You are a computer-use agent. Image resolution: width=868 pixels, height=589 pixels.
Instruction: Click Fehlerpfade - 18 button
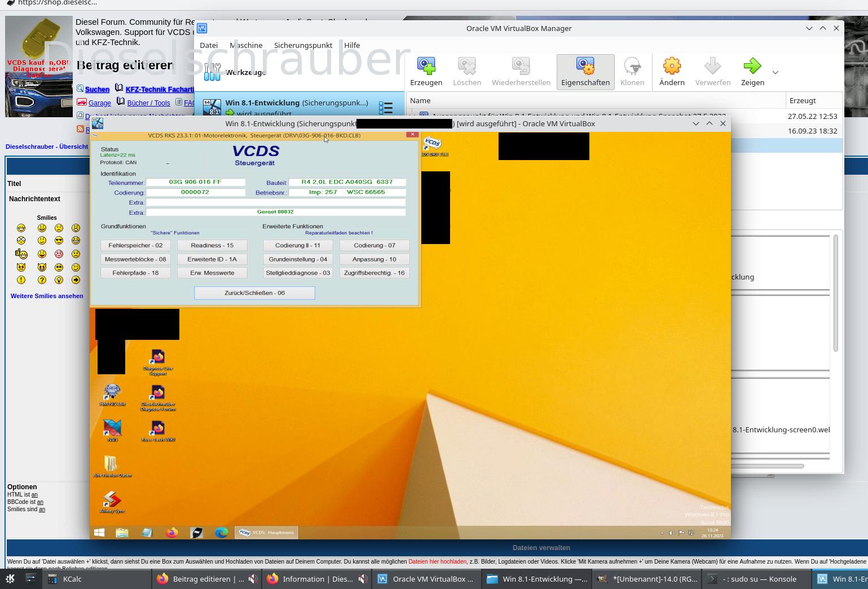coord(135,273)
